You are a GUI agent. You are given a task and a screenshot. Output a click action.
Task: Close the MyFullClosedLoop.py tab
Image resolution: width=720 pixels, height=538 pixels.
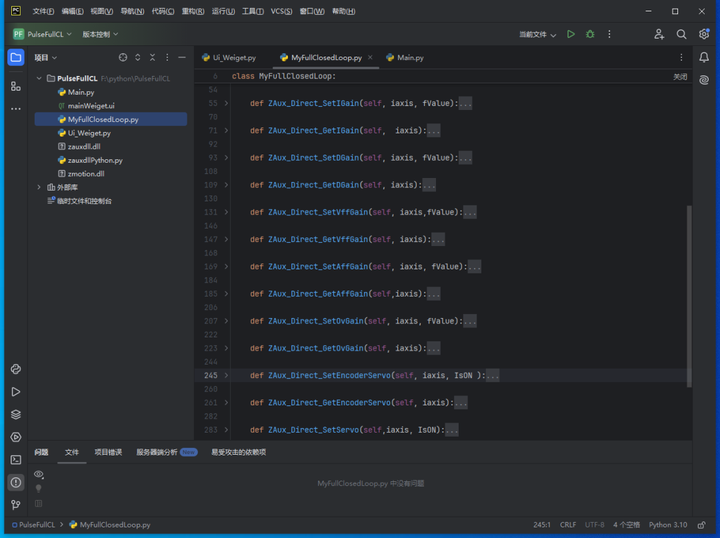370,57
